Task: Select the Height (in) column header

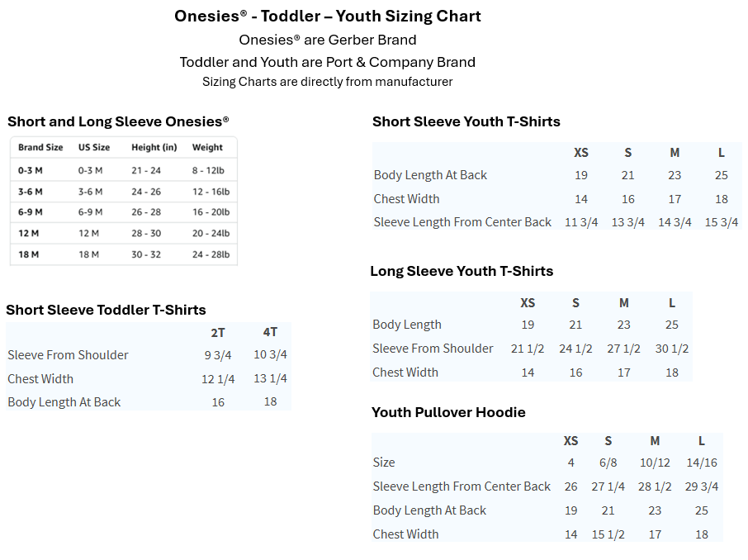Action: click(x=154, y=148)
